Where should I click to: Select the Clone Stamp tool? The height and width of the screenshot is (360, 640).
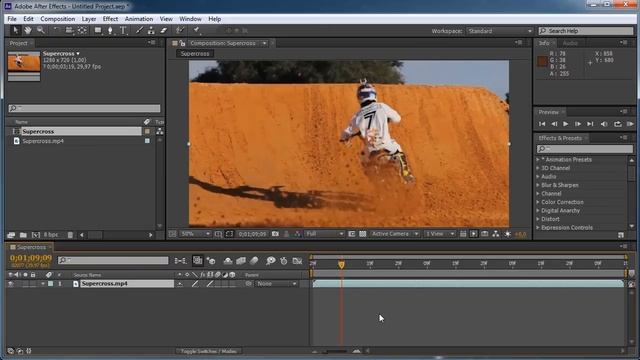[x=151, y=30]
